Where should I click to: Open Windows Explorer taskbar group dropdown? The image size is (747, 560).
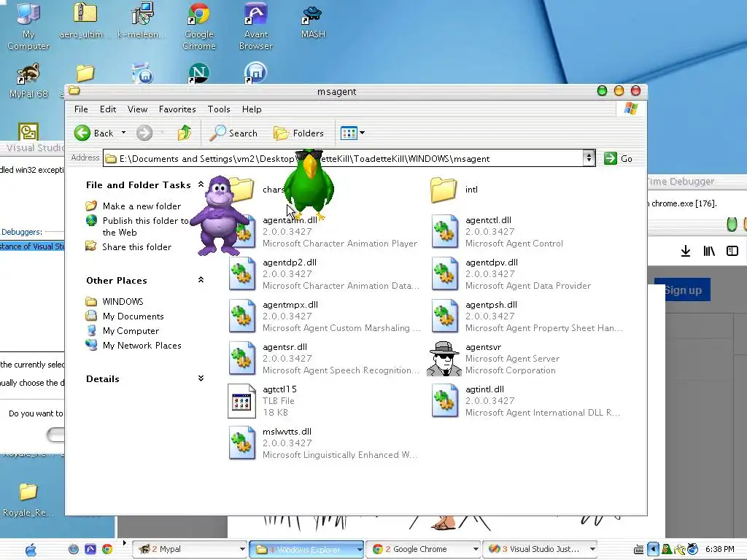360,550
